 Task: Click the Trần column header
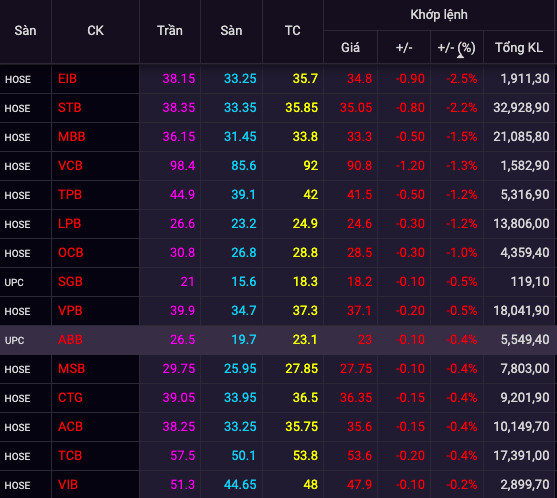coord(170,31)
